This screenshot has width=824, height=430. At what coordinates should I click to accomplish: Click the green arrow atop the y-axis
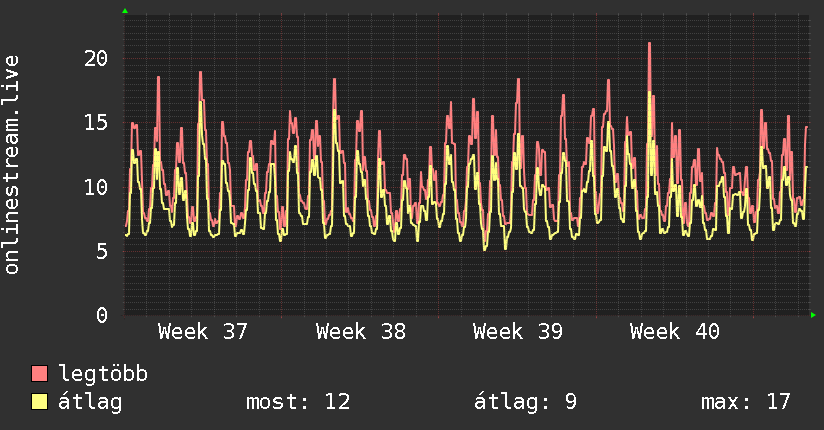click(x=125, y=11)
